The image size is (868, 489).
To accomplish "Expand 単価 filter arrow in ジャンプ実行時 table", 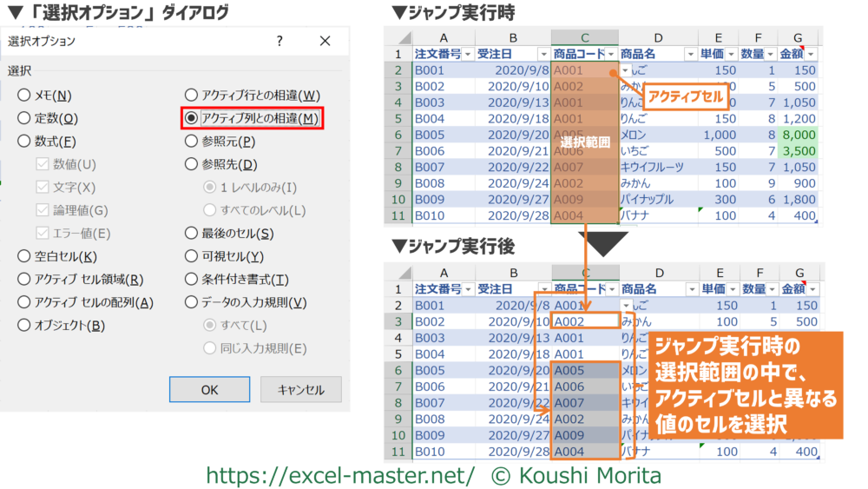I will coord(732,55).
